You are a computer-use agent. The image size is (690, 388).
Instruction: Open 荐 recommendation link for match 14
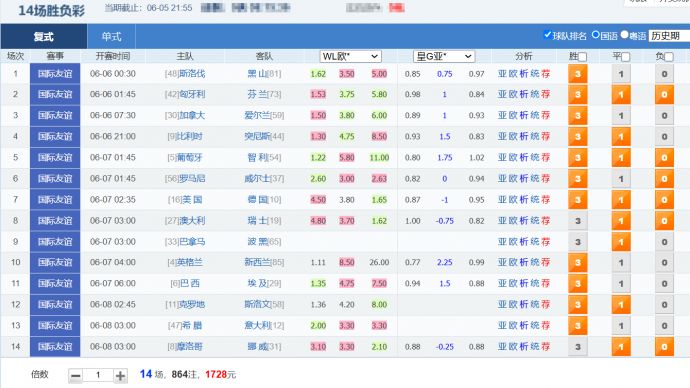[x=546, y=347]
